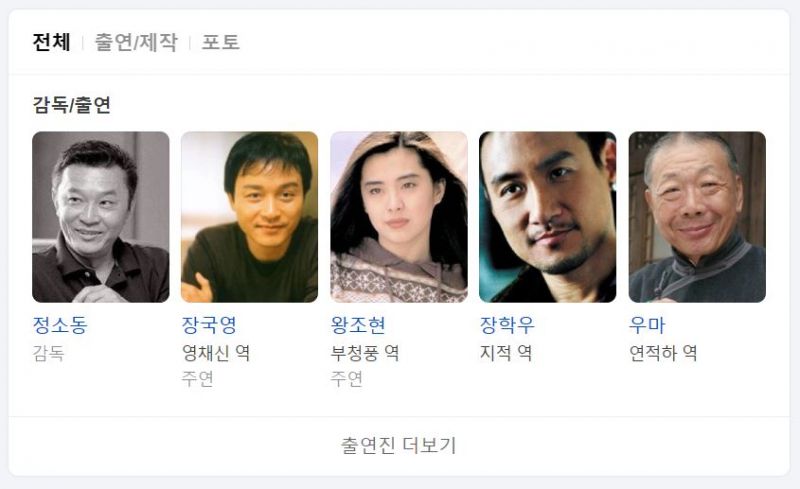Image resolution: width=800 pixels, height=489 pixels.
Task: Open photo thumbnail above 장국영
Action: (249, 217)
